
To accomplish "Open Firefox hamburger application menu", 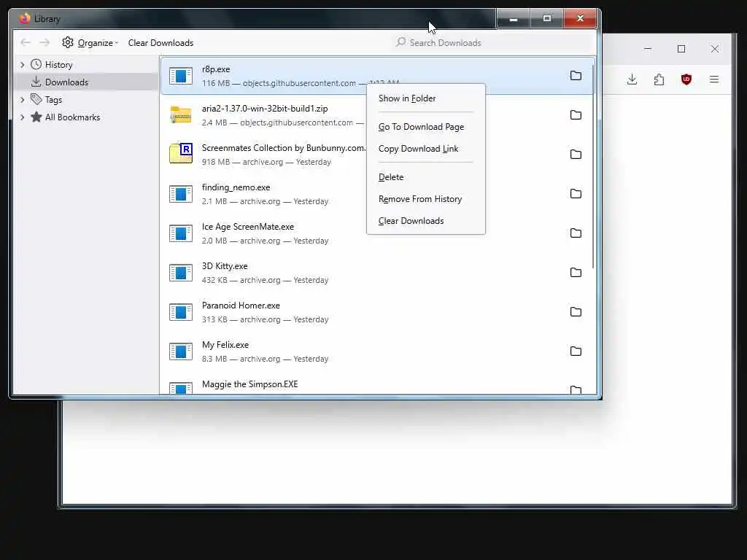I will pyautogui.click(x=713, y=79).
